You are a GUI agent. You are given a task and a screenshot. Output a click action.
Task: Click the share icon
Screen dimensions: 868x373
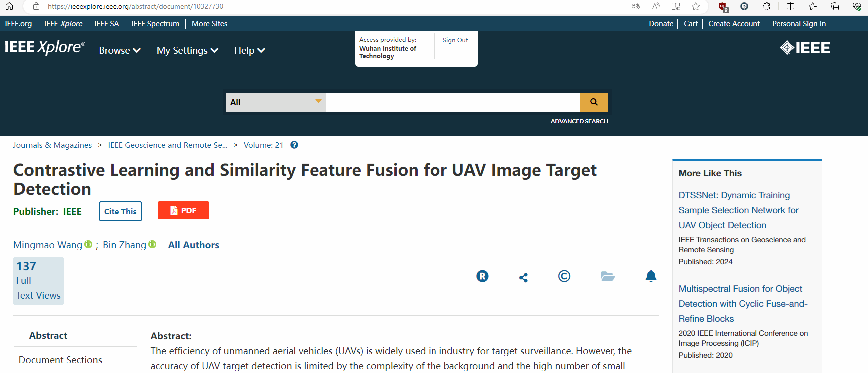click(523, 277)
